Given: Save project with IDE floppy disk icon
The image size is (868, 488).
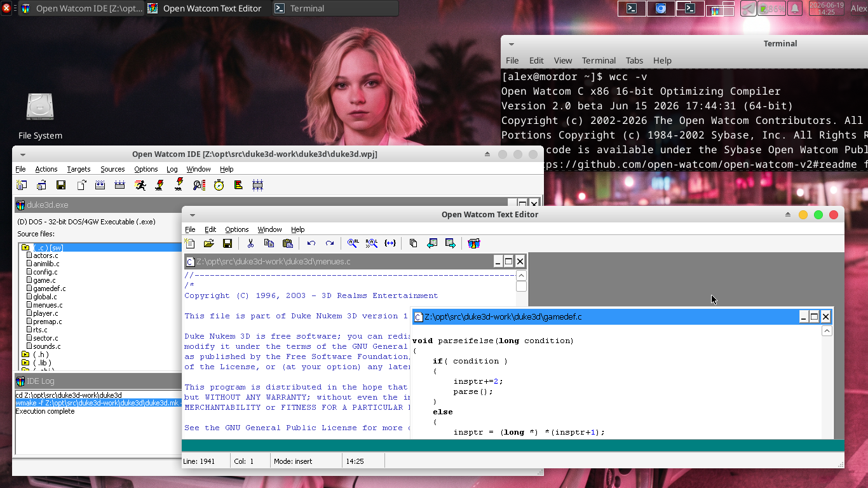Looking at the screenshot, I should [x=61, y=185].
